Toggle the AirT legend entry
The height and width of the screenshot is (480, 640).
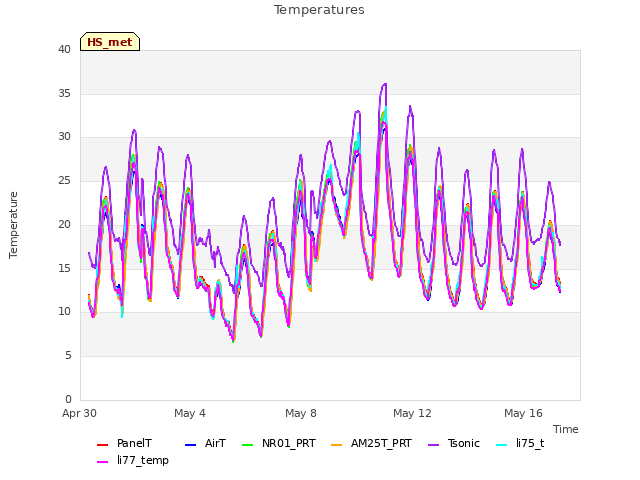coord(205,444)
